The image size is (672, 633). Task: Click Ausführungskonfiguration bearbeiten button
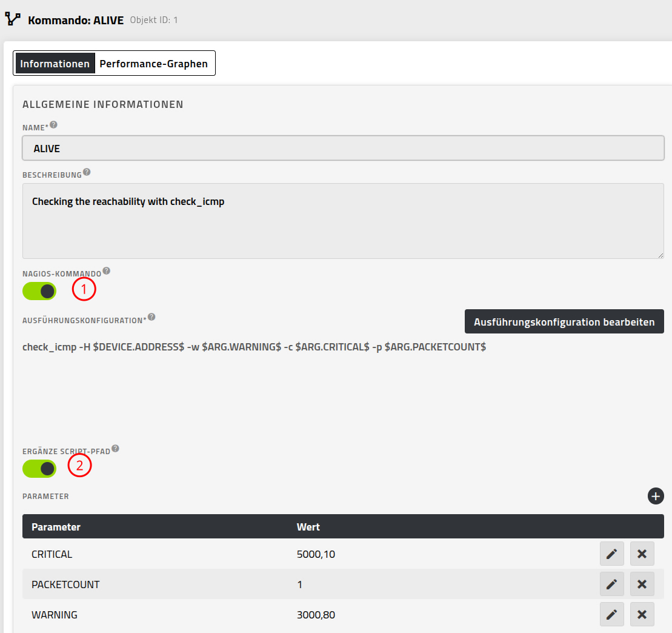(564, 321)
